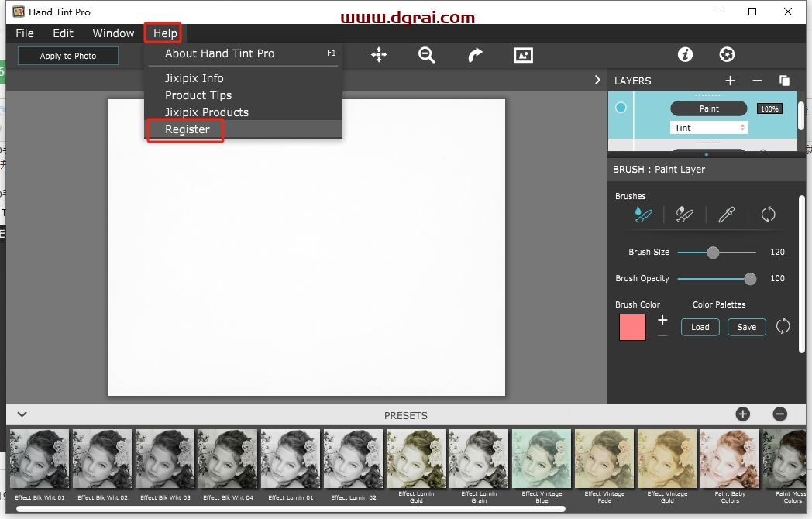Viewport: 812px width, 519px height.
Task: Click the PRESETS panel title
Action: [405, 415]
